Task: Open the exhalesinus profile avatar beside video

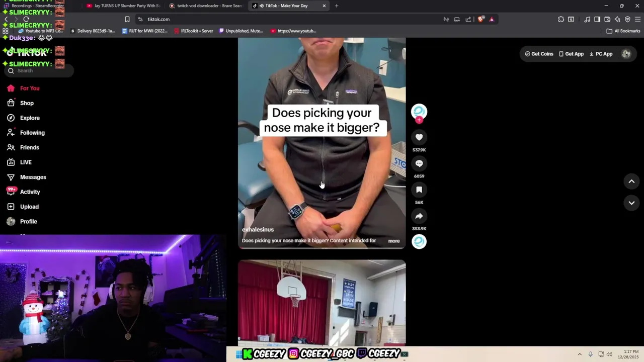Action: click(419, 111)
